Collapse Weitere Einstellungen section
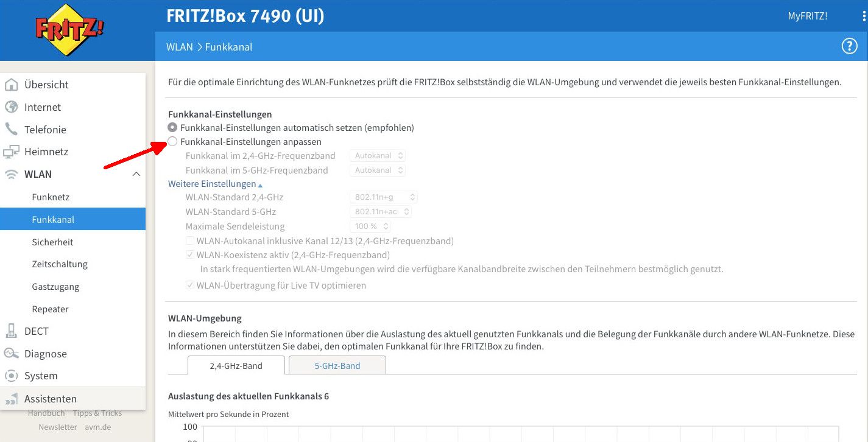Image resolution: width=868 pixels, height=442 pixels. coord(215,184)
